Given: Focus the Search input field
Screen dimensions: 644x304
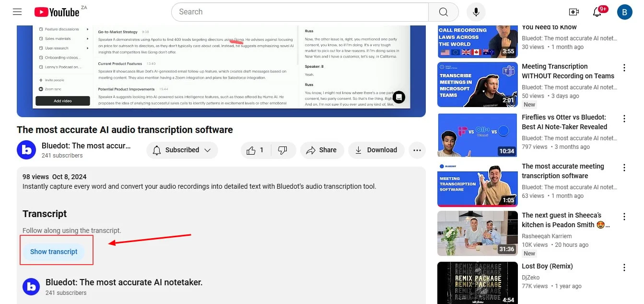Looking at the screenshot, I should [300, 12].
